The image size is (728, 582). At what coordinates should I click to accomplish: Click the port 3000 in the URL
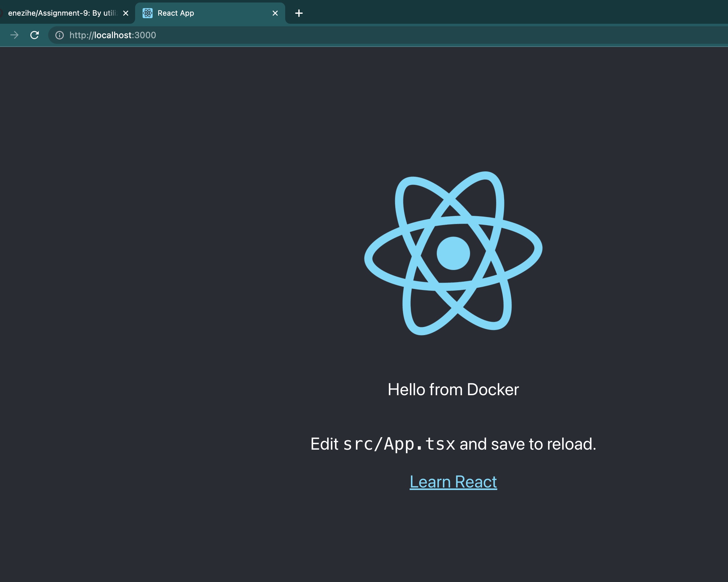pos(145,35)
